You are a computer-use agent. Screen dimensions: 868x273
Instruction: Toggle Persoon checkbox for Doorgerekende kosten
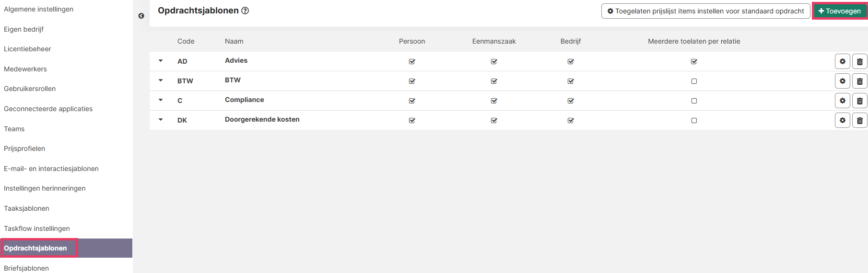click(x=412, y=120)
